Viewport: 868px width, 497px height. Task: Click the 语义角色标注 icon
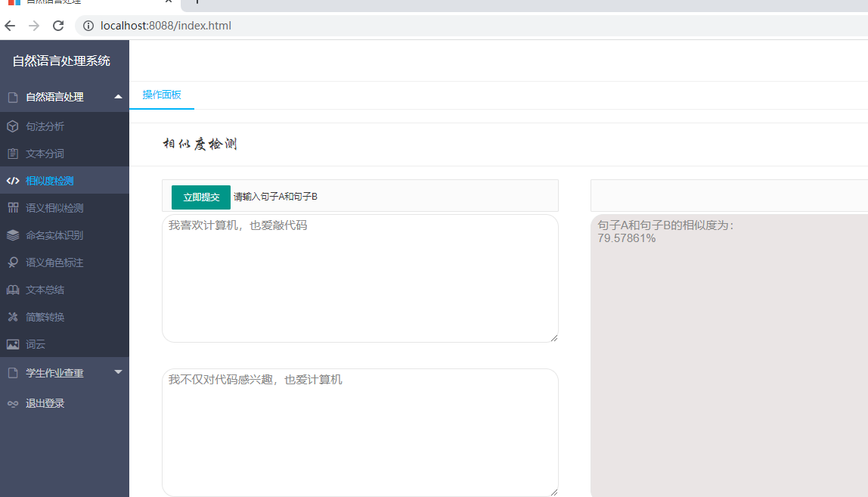pos(13,262)
